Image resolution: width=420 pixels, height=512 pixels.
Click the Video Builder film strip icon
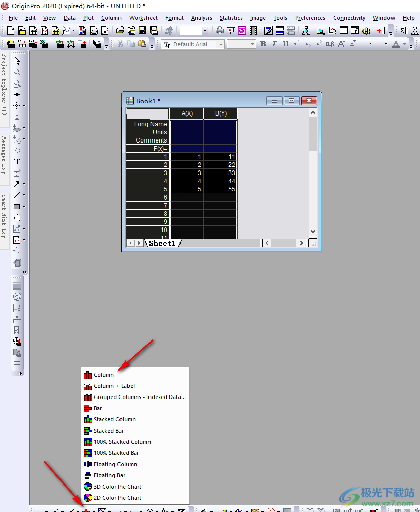point(253,31)
